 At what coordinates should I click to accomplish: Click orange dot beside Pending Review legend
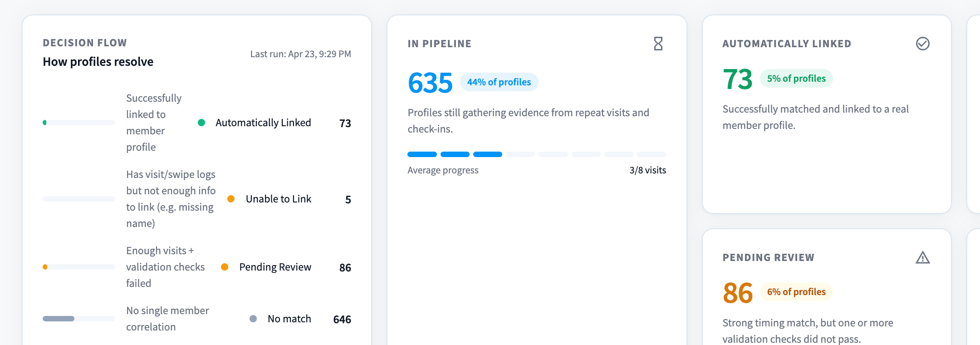point(225,267)
